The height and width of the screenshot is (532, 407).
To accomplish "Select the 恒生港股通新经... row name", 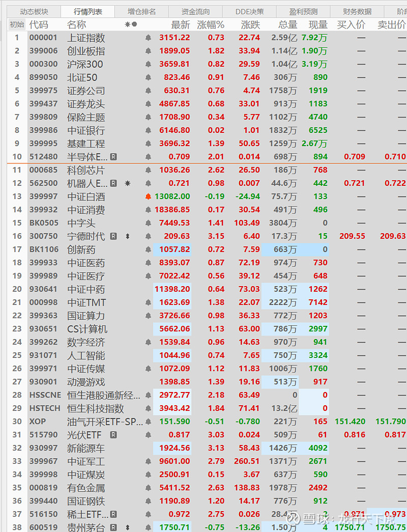I will (103, 395).
